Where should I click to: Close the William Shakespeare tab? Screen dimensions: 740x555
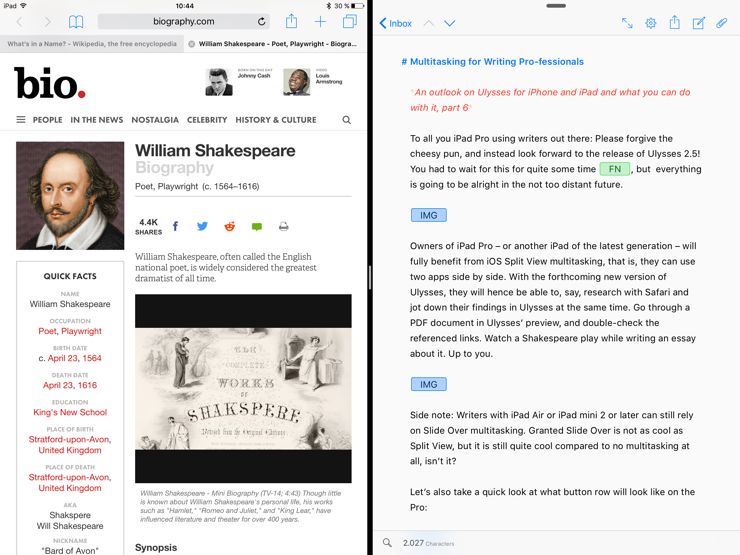(x=192, y=44)
